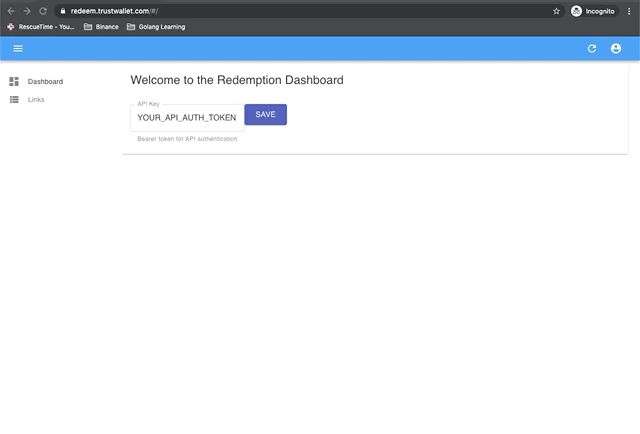Image resolution: width=640 pixels, height=434 pixels.
Task: Click the Links list icon in the sidebar
Action: [x=14, y=99]
